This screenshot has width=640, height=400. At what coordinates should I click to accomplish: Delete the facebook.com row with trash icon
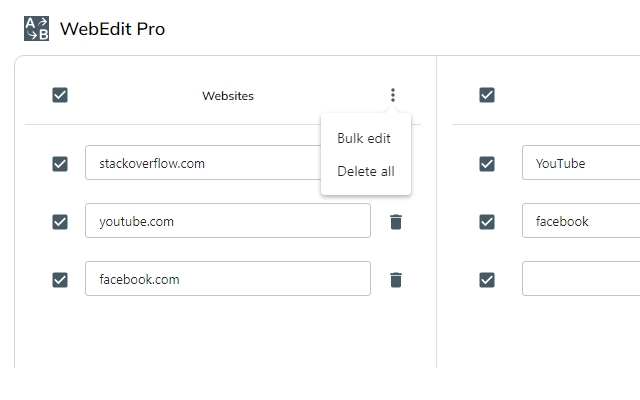[396, 280]
